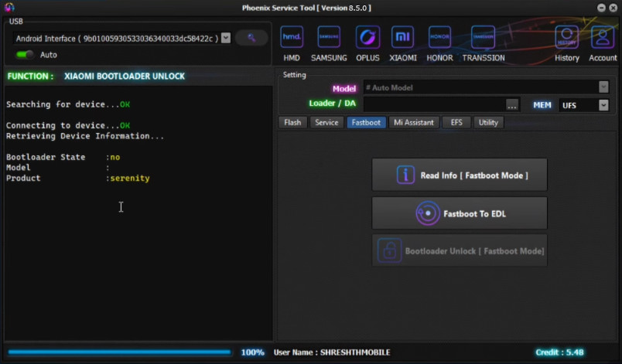Click the USB device search magnifier button

click(x=251, y=38)
